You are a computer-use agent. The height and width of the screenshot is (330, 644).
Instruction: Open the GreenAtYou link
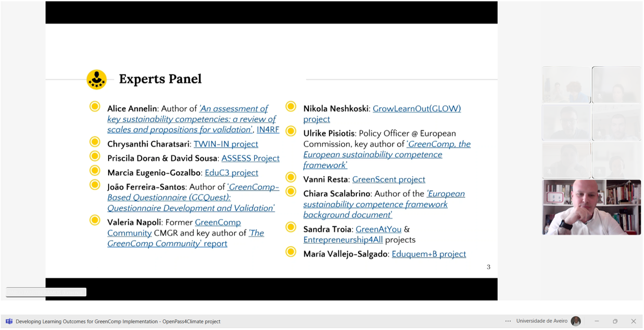click(x=379, y=230)
